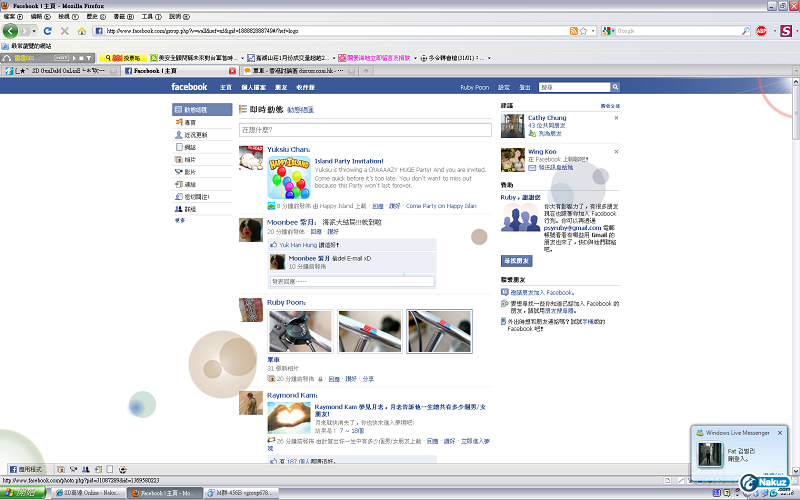Viewport: 800px width, 500px height.
Task: Click the Happy Island balloon thumbnail
Action: click(x=289, y=178)
